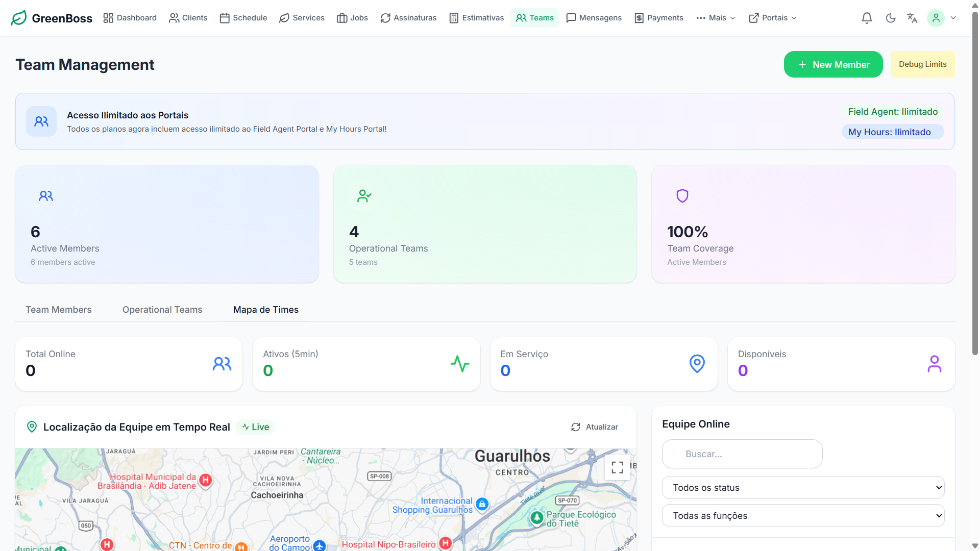Viewport: 980px width, 551px height.
Task: Expand the Portais menu
Action: pos(773,18)
